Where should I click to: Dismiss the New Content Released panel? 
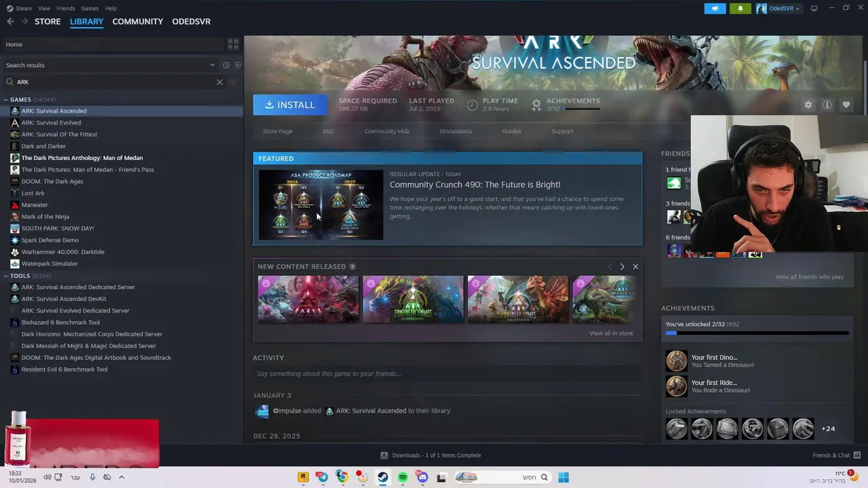point(635,267)
